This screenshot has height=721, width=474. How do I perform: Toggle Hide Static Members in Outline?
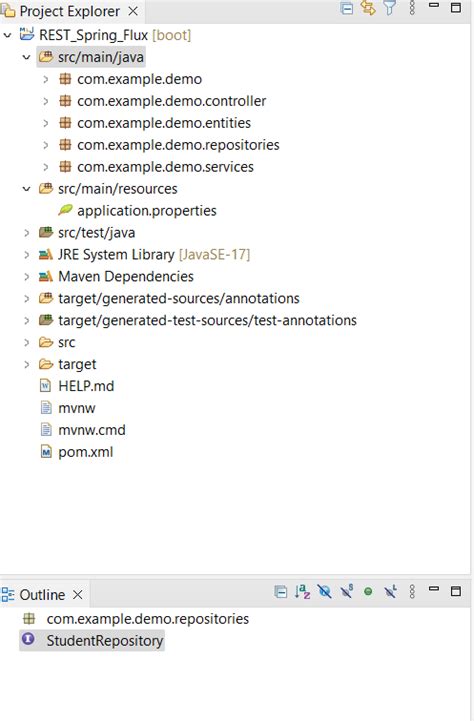pyautogui.click(x=346, y=591)
